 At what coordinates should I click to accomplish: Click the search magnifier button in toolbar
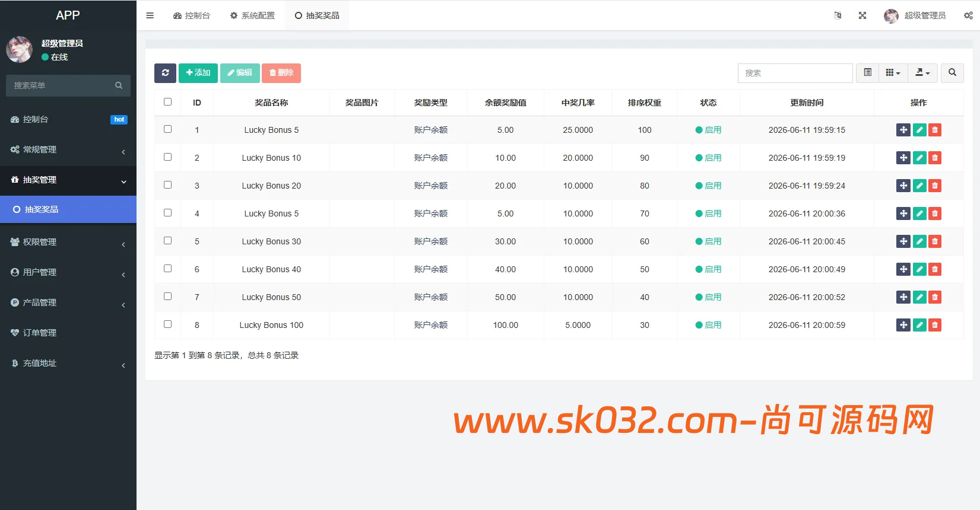[x=952, y=73]
